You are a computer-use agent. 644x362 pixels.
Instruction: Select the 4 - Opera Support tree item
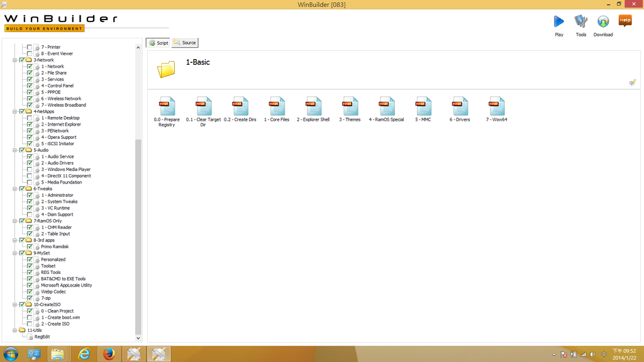pos(58,137)
